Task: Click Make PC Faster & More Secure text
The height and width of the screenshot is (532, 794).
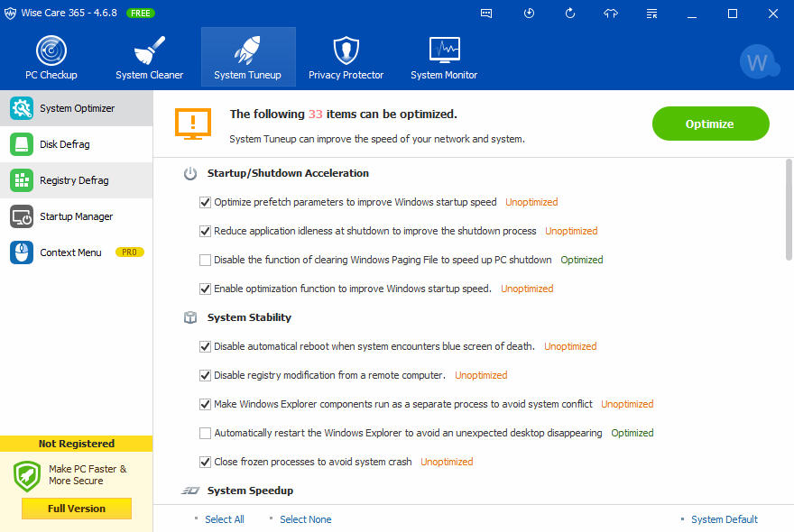Action: pyautogui.click(x=88, y=475)
